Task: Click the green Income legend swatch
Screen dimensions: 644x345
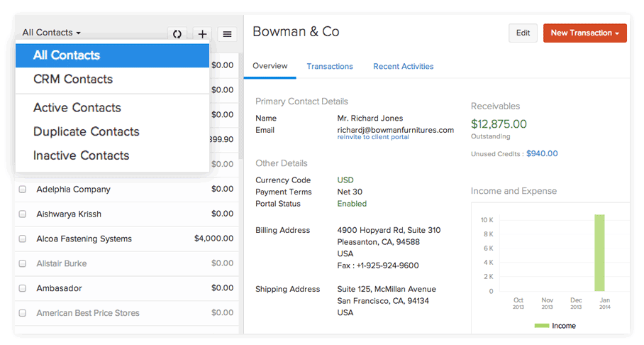Action: (541, 326)
